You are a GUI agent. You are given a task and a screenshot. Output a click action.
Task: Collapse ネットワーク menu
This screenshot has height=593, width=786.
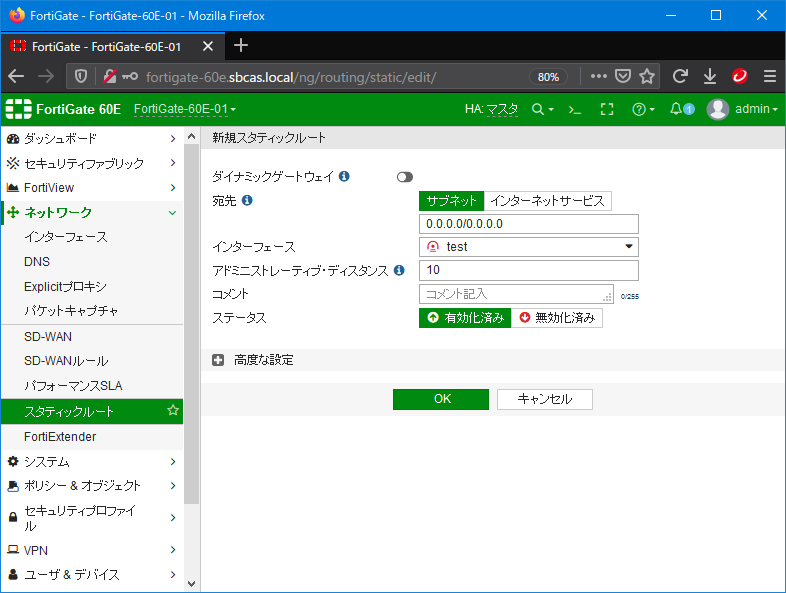tap(92, 213)
